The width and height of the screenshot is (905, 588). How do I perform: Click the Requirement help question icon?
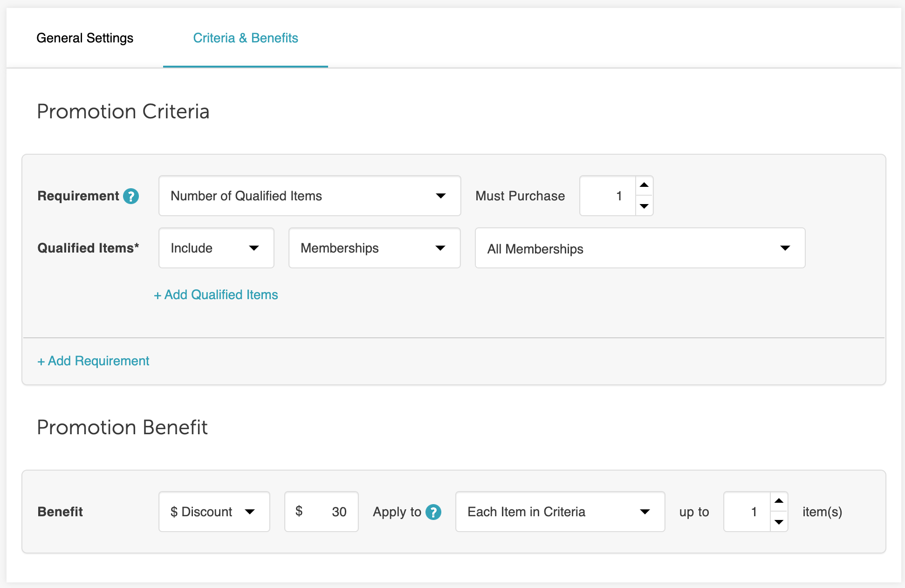(131, 196)
